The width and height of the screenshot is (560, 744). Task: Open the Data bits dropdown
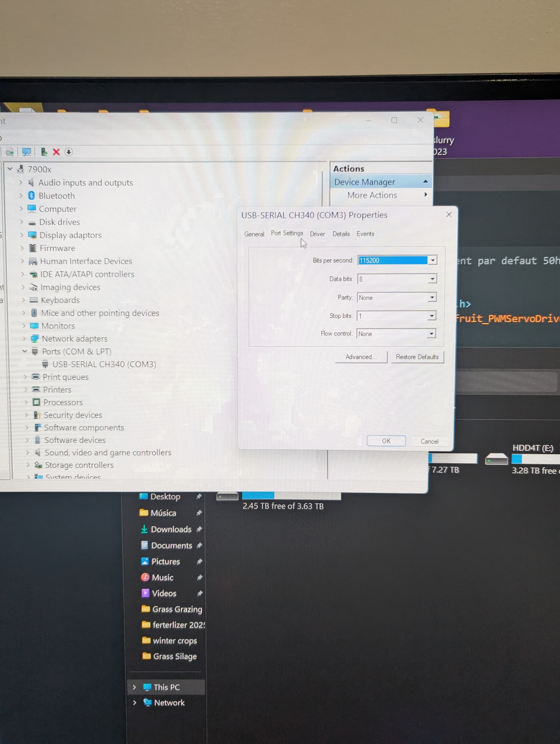coord(432,279)
